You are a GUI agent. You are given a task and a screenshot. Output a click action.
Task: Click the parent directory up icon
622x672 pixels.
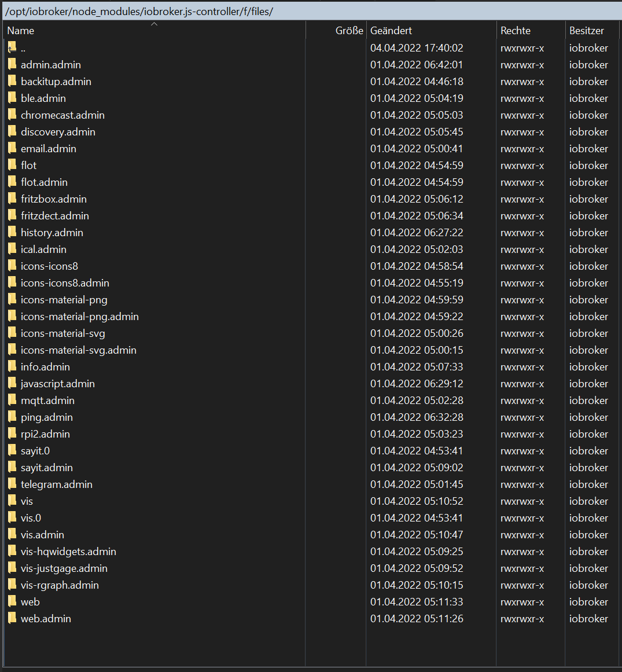(x=12, y=47)
